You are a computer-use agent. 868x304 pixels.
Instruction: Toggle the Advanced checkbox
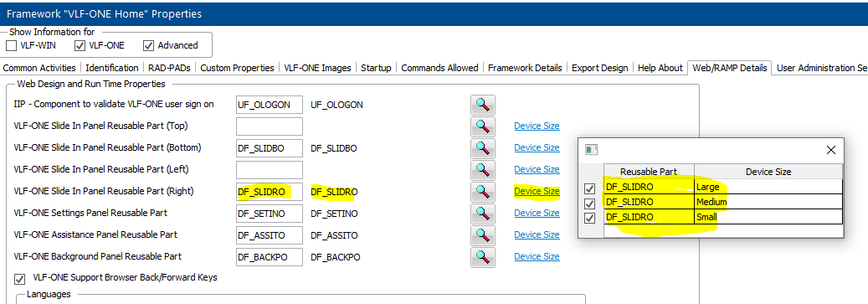pos(148,45)
